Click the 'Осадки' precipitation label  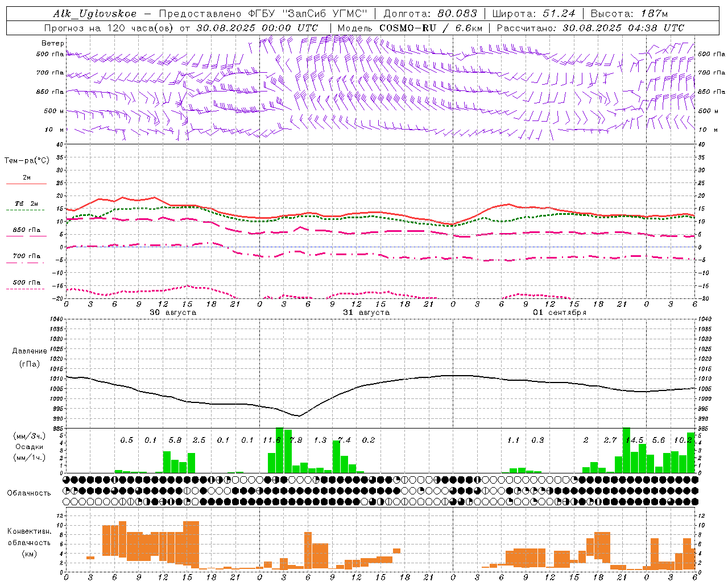click(x=30, y=447)
